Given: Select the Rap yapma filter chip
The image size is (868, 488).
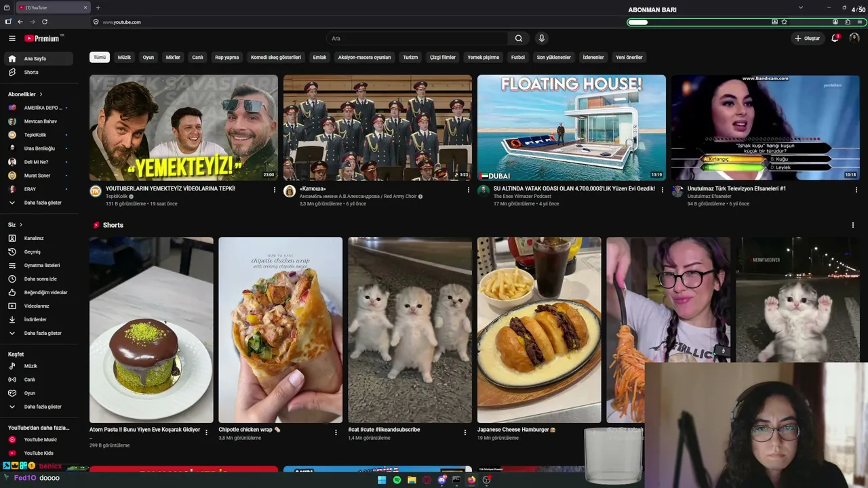Looking at the screenshot, I should [x=226, y=58].
